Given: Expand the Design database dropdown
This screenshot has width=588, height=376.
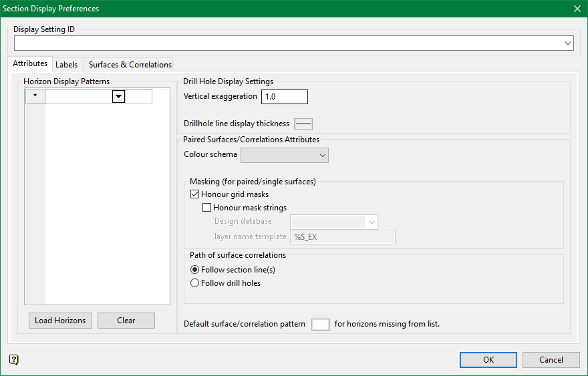Looking at the screenshot, I should (371, 222).
